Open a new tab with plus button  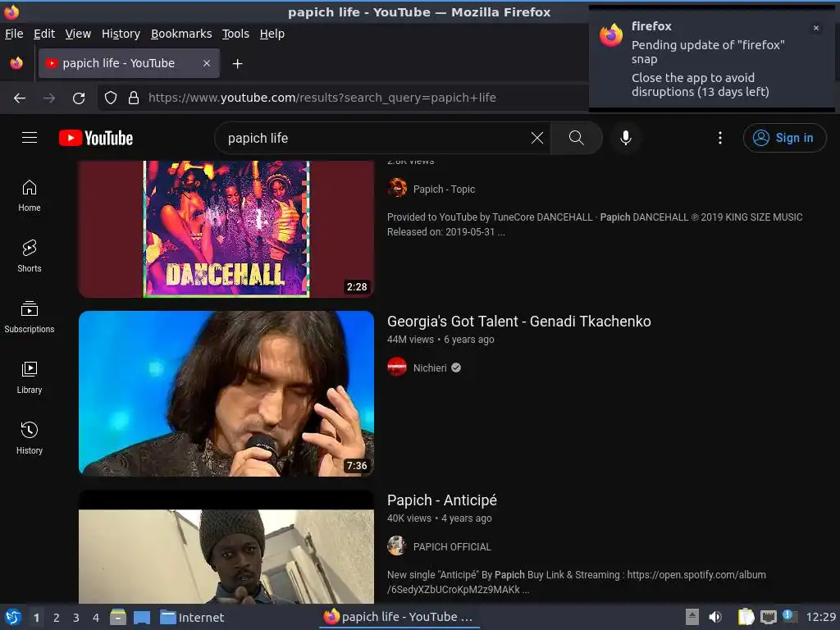(x=237, y=64)
